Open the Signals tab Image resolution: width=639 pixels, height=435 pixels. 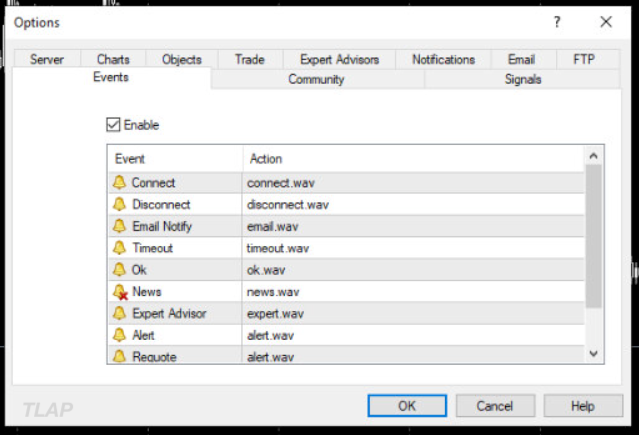(x=523, y=79)
